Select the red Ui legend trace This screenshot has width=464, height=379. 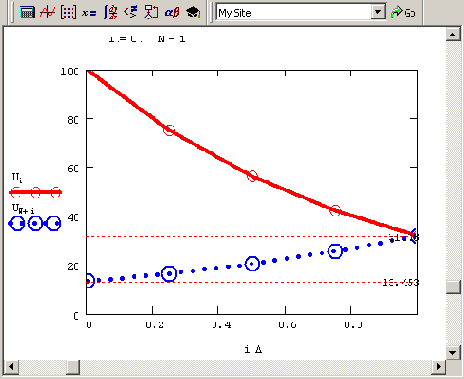point(35,192)
